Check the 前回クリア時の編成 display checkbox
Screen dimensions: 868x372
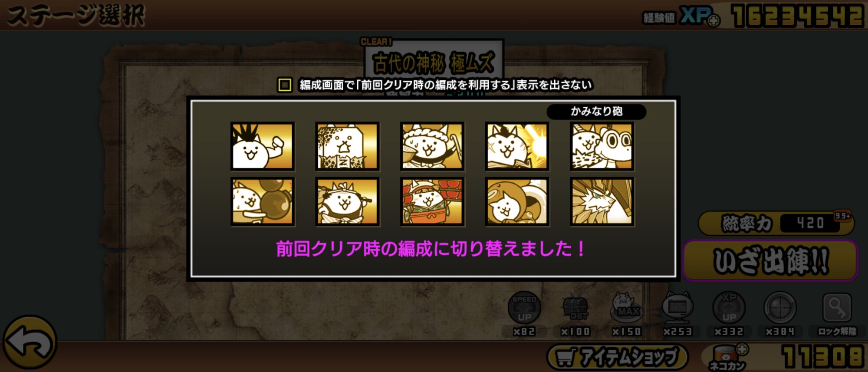(285, 85)
